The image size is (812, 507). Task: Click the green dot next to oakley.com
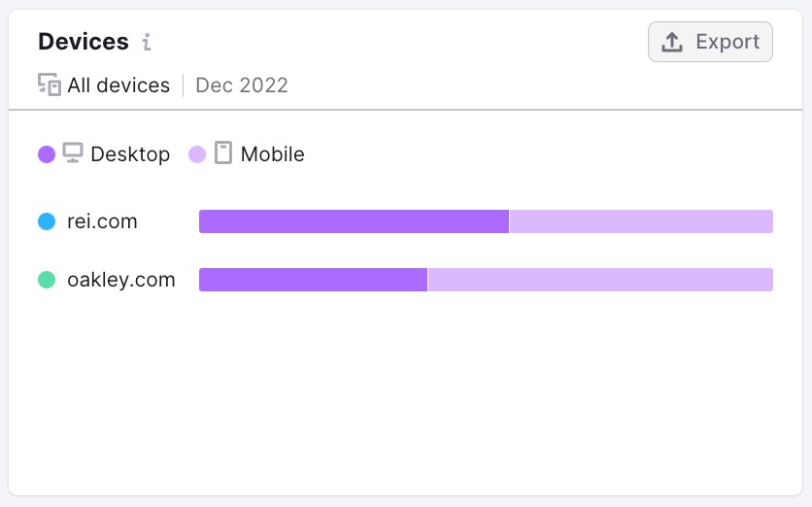47,280
